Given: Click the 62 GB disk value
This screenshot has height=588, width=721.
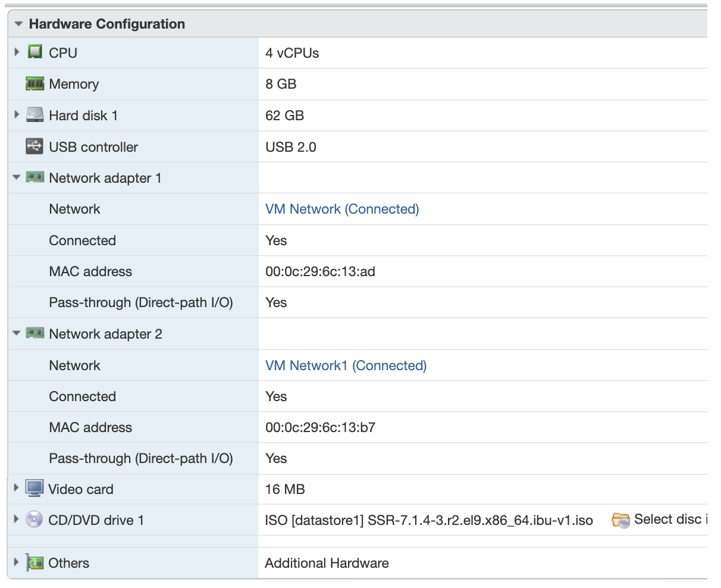Looking at the screenshot, I should click(x=284, y=115).
